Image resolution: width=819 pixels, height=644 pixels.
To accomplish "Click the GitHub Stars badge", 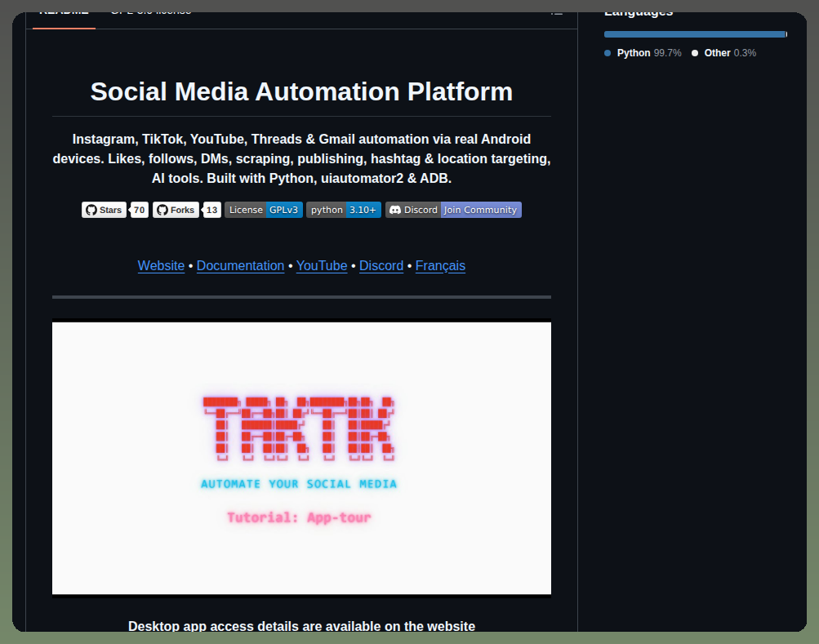I will (104, 210).
